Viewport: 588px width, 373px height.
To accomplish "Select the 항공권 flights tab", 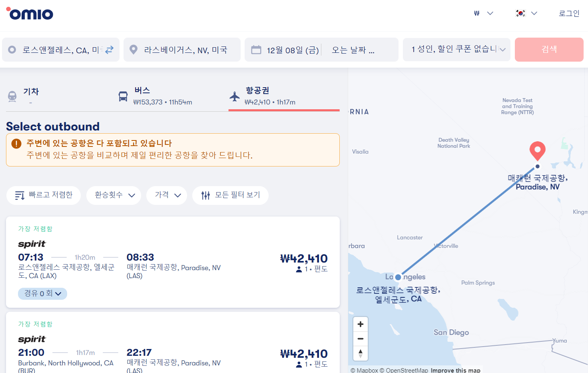I will 284,96.
